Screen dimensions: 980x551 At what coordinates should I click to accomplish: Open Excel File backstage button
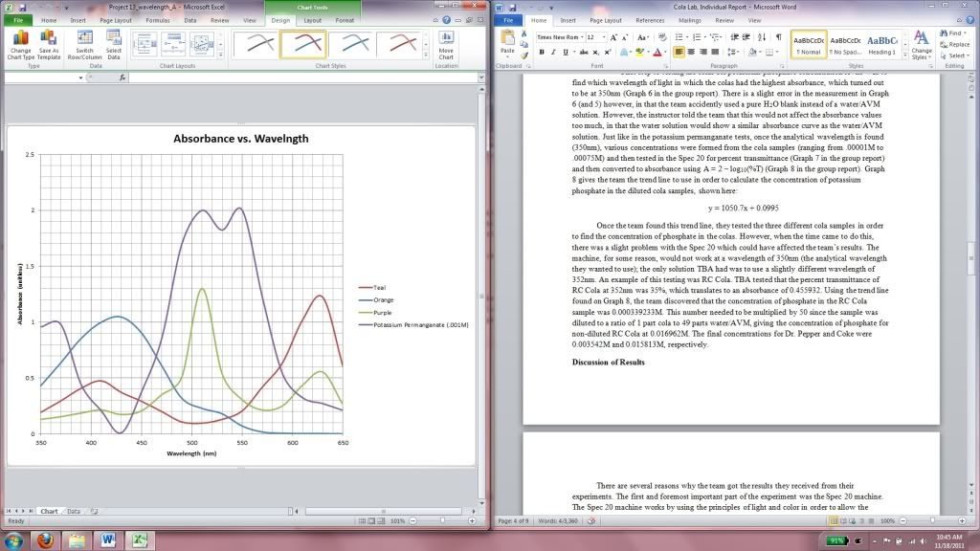pyautogui.click(x=18, y=20)
